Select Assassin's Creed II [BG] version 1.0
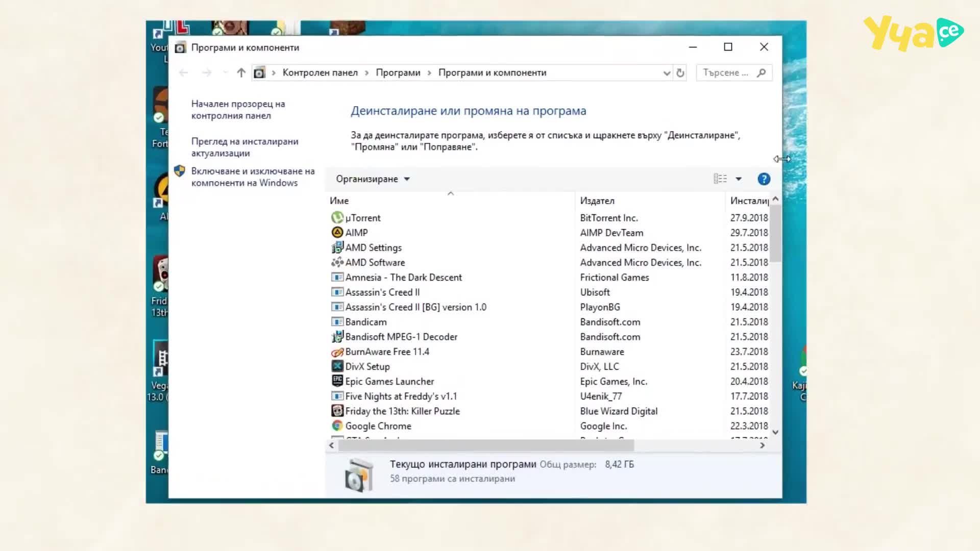Screen dimensions: 980x551 click(416, 307)
